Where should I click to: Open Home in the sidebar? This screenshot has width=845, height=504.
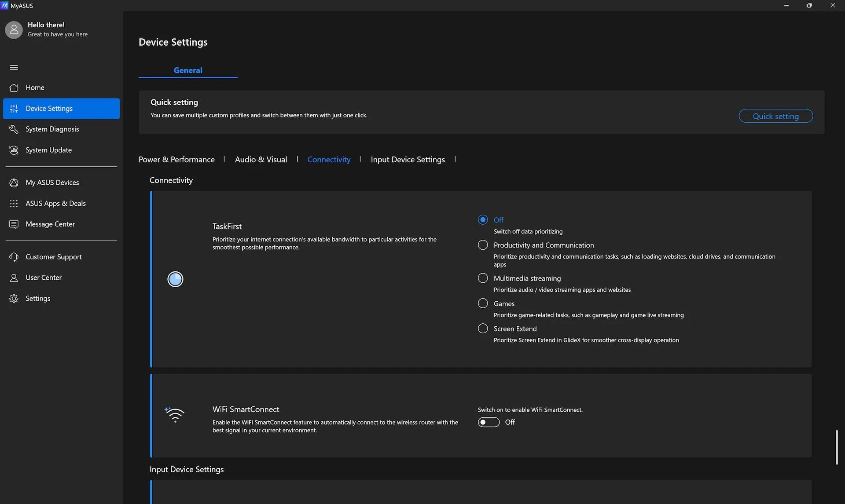coord(61,88)
